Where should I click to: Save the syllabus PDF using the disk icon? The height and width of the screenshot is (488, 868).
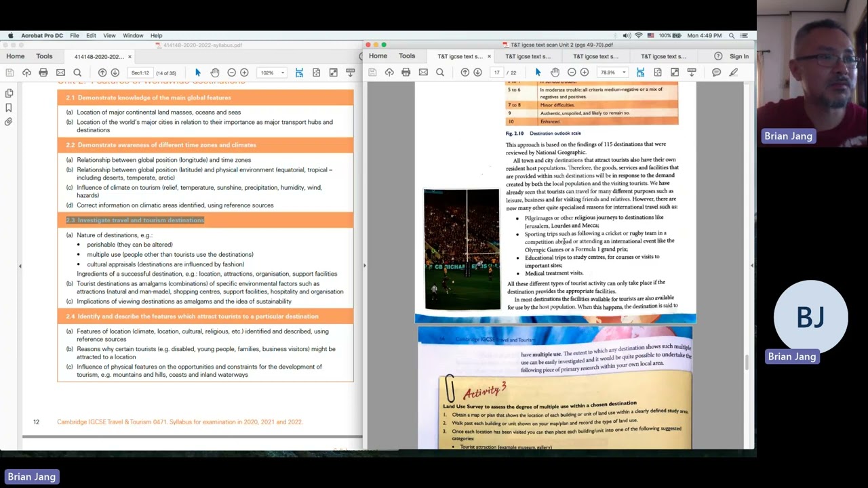pyautogui.click(x=9, y=73)
